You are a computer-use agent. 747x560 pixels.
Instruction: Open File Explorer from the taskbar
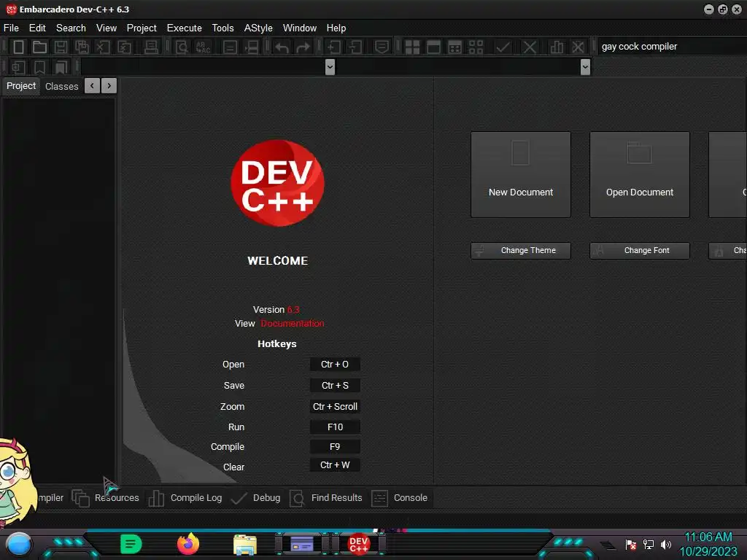point(245,545)
